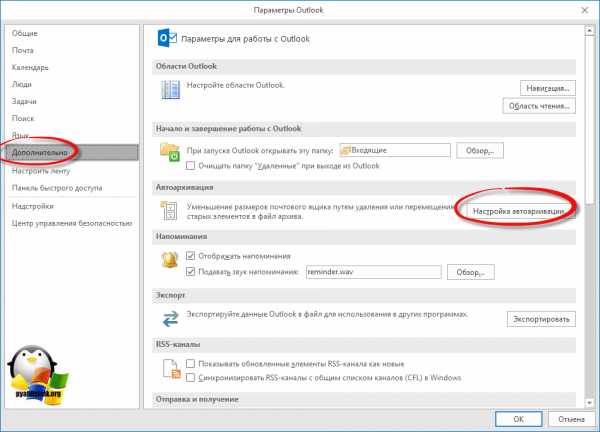Enable emptying "Удаленные" folder on exit

click(190, 166)
